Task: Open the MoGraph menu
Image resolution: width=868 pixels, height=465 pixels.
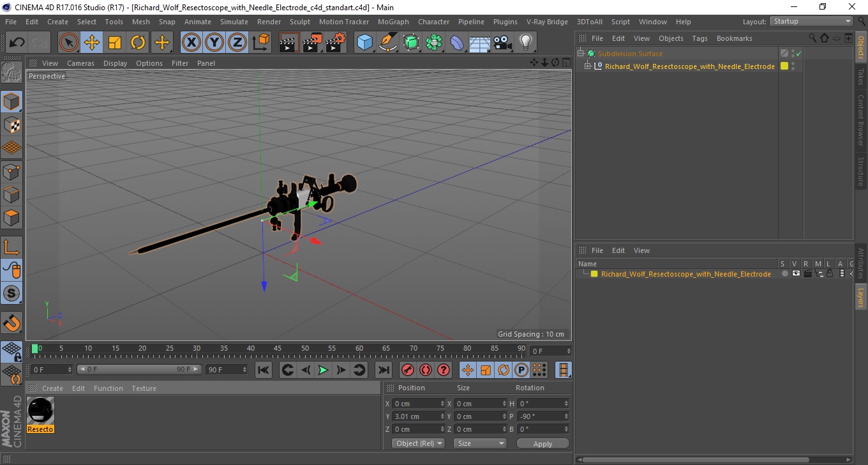Action: (x=393, y=22)
